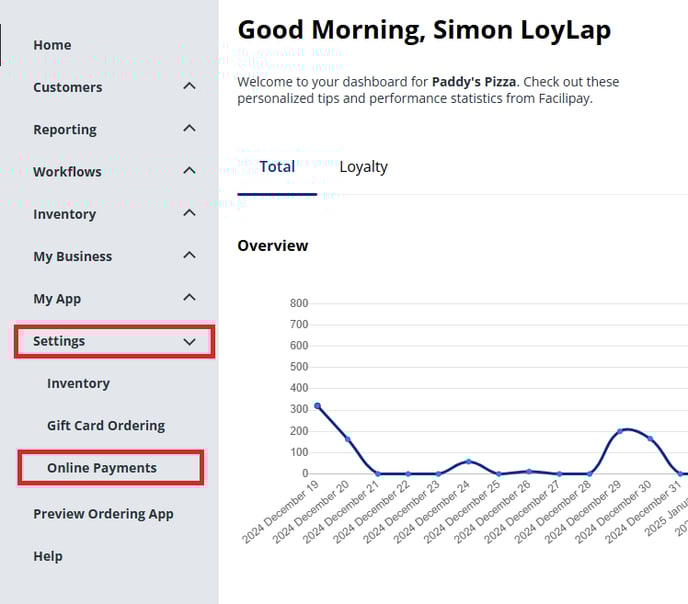Switch to the Total tab
688x604 pixels.
277,167
